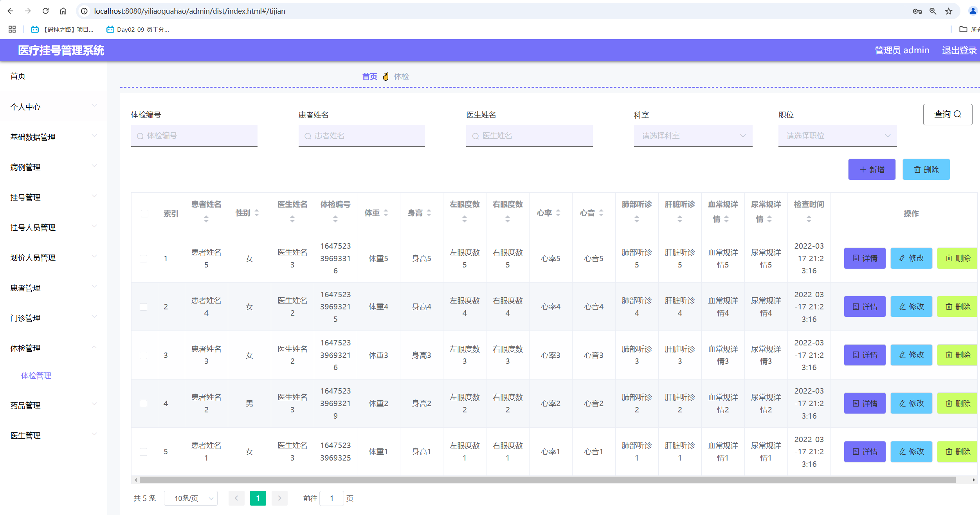Open the 药品管理 sidebar menu
This screenshot has height=515, width=980.
click(x=54, y=405)
